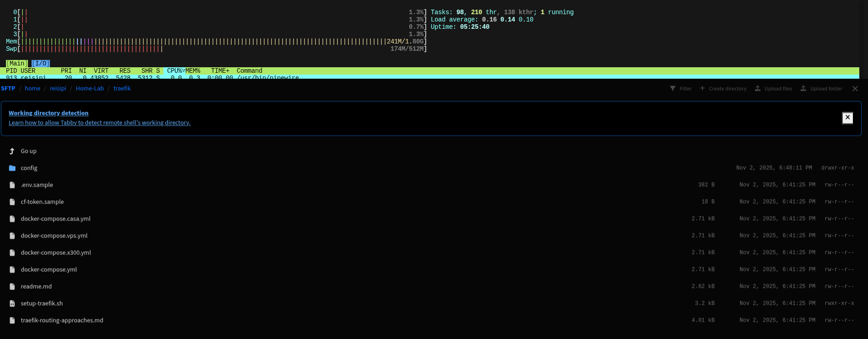Click the readme.md file icon
This screenshot has height=339, width=868.
point(12,286)
